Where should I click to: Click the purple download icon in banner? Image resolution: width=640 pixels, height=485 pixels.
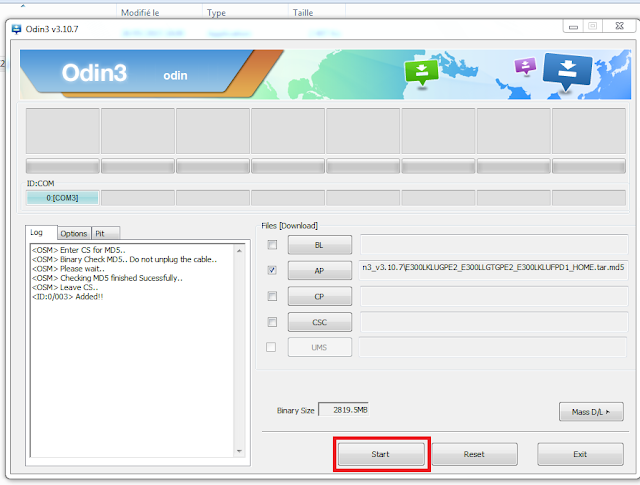pyautogui.click(x=525, y=66)
